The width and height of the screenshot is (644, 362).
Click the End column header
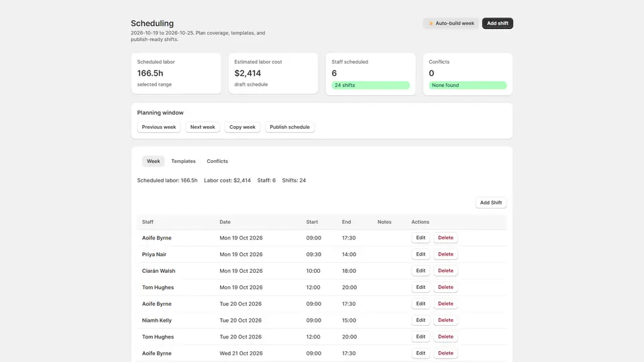346,222
